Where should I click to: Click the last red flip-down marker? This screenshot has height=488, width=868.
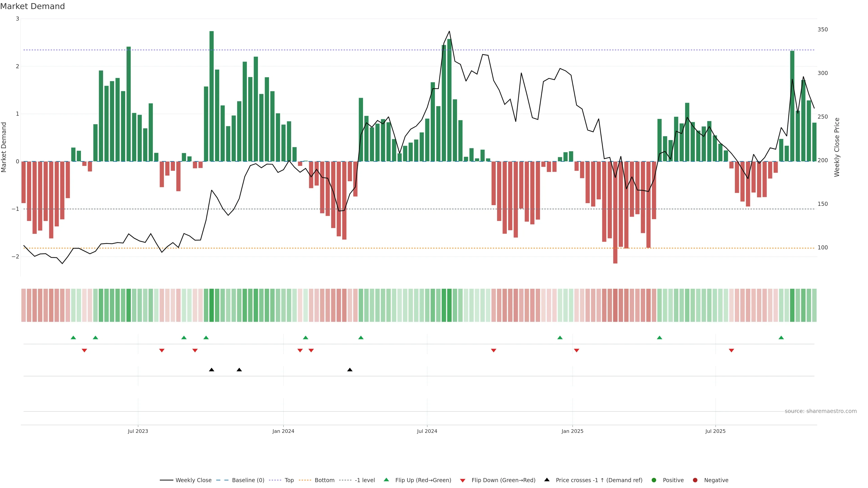(x=731, y=350)
